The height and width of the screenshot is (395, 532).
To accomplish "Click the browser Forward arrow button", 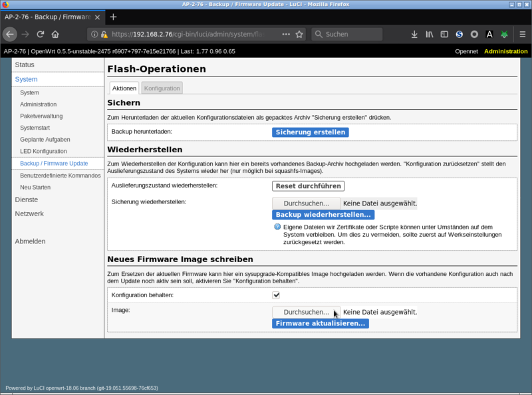I will 25,35.
